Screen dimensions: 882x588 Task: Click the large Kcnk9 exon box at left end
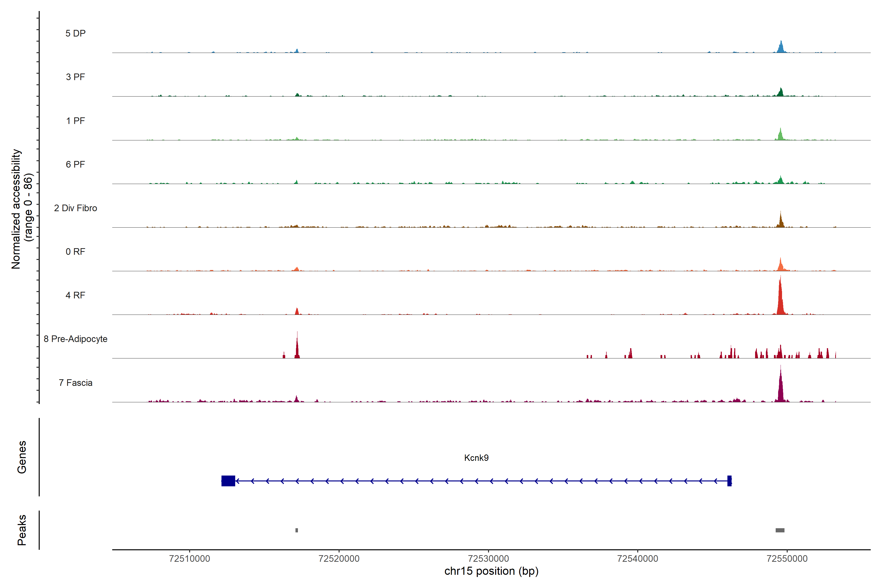tap(228, 481)
